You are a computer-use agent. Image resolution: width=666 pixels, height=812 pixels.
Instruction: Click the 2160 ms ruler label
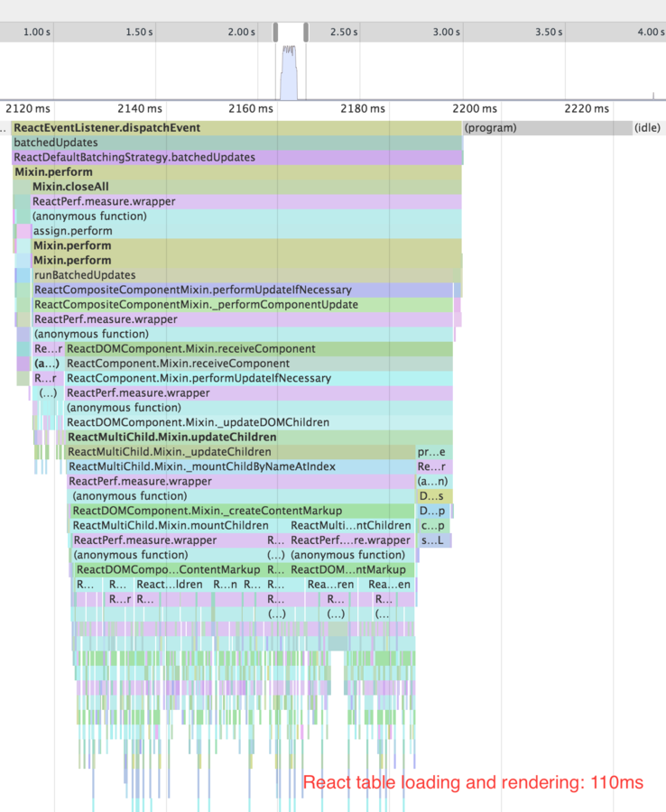[x=251, y=109]
